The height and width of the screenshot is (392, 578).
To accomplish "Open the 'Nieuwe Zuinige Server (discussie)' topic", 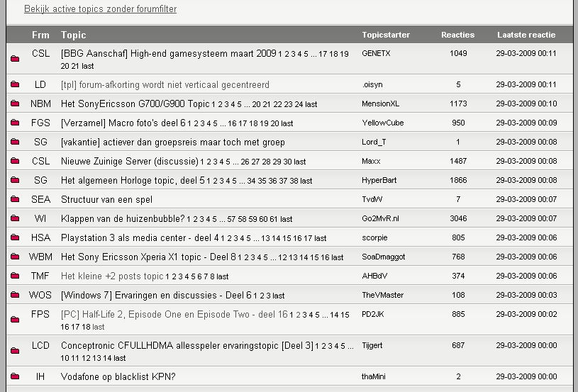I will click(129, 161).
